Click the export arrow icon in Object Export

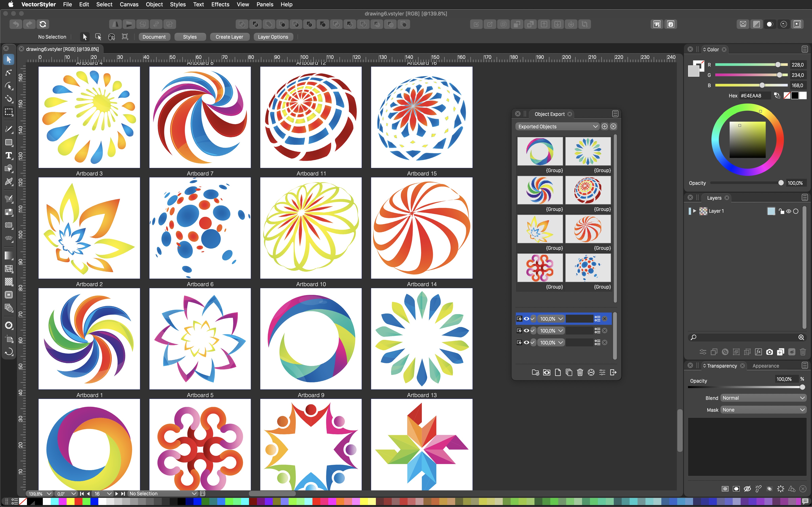tap(613, 372)
